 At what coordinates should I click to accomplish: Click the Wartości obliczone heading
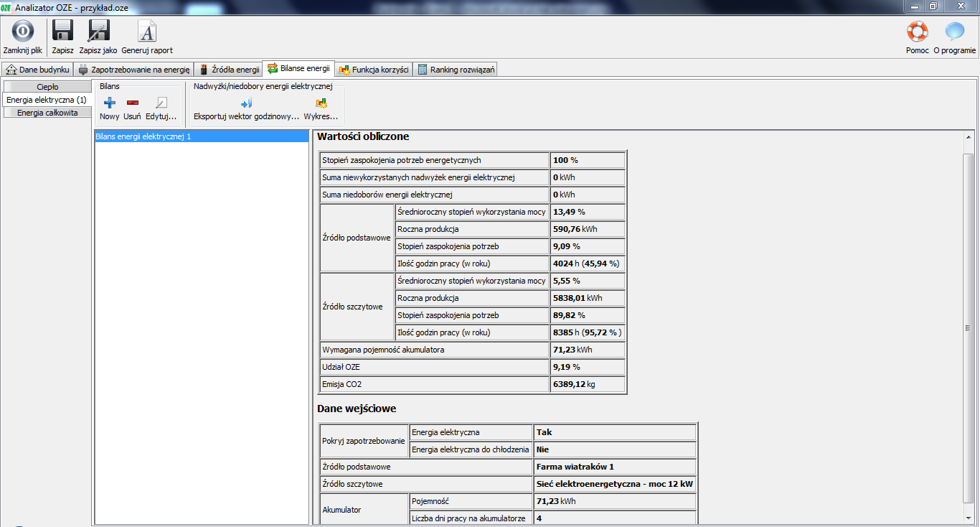pos(363,136)
